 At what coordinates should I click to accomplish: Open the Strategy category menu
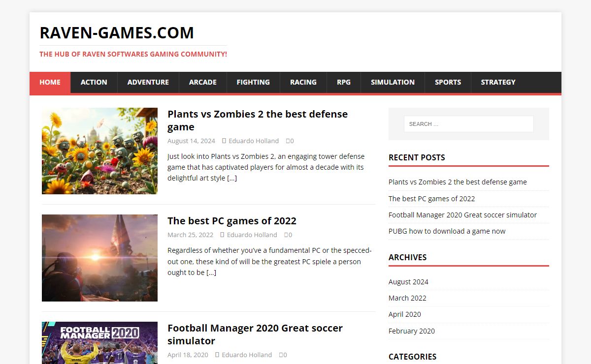[498, 82]
